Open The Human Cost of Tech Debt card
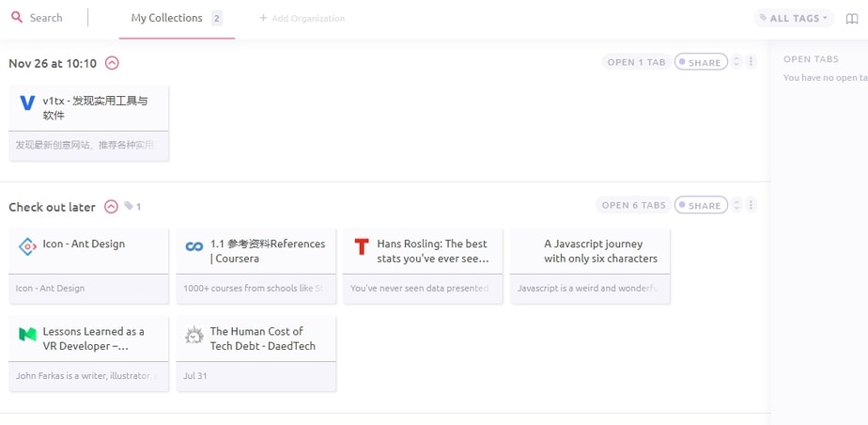 (256, 338)
